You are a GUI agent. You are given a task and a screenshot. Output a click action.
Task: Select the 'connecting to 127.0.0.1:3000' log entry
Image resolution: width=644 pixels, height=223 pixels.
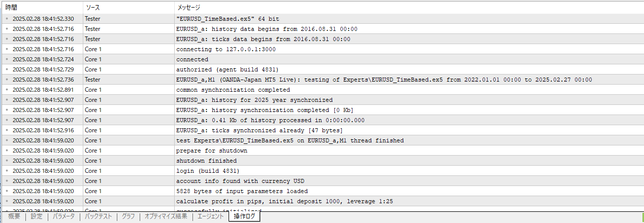[x=322, y=49]
